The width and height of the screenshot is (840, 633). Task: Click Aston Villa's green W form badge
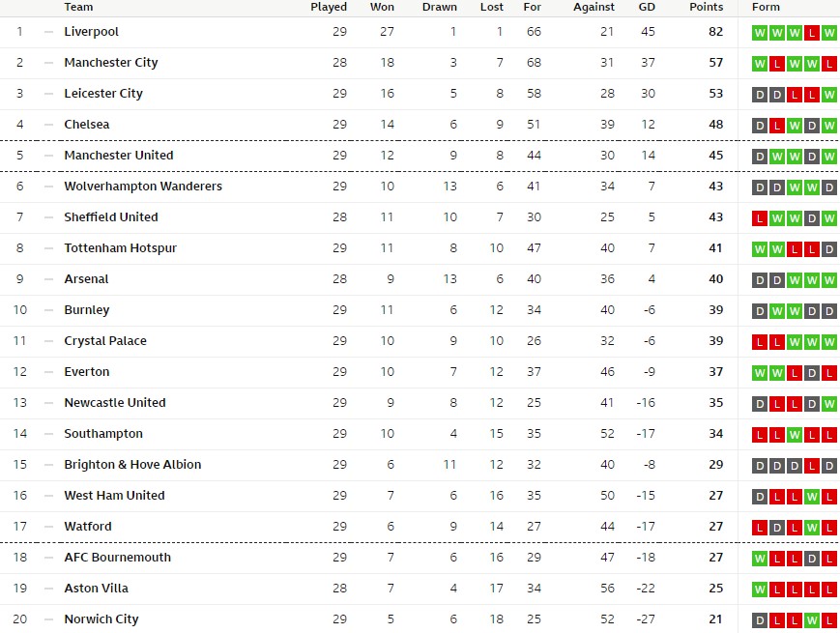[760, 590]
